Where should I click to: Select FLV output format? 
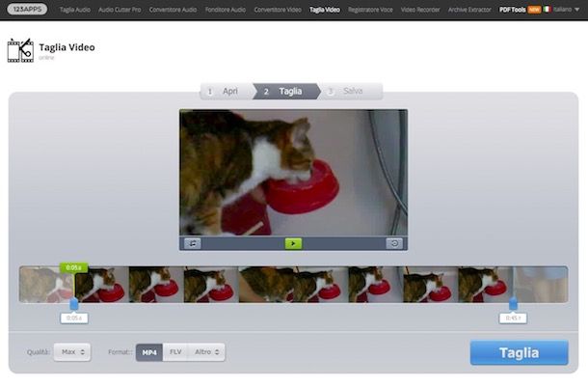tap(175, 352)
